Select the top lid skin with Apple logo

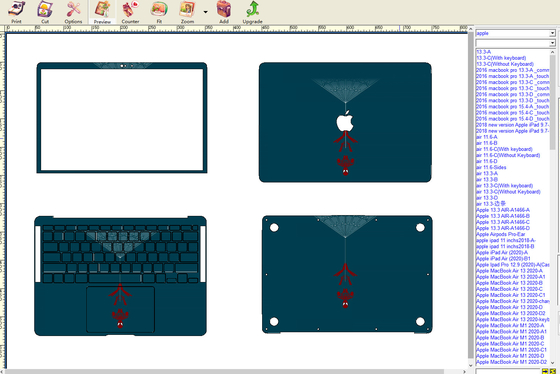tap(345, 122)
